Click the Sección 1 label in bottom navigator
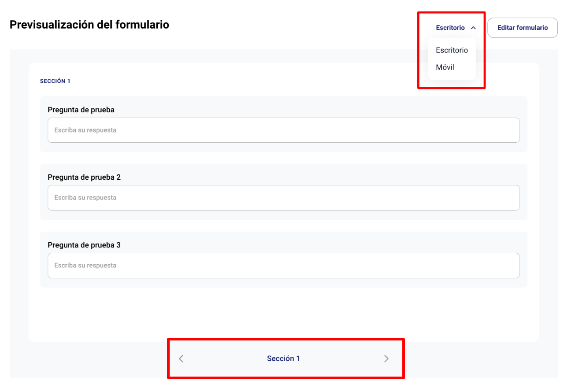The height and width of the screenshot is (392, 579). pyautogui.click(x=283, y=359)
